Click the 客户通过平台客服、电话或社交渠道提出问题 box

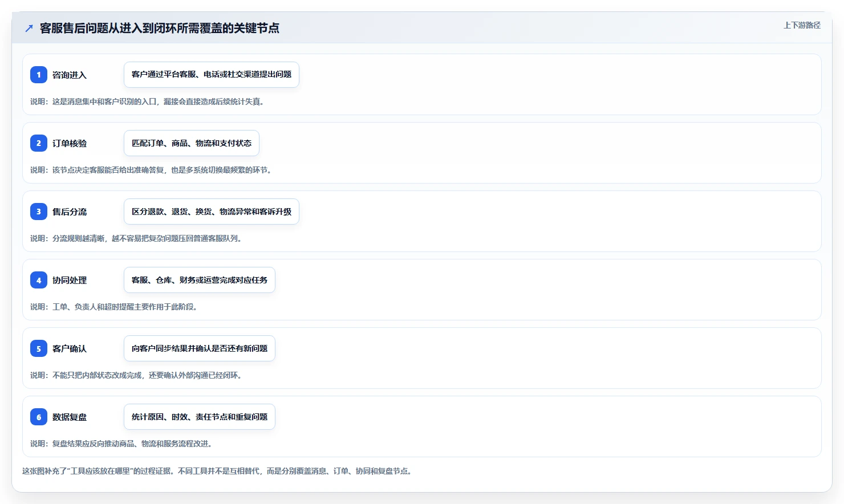[212, 75]
